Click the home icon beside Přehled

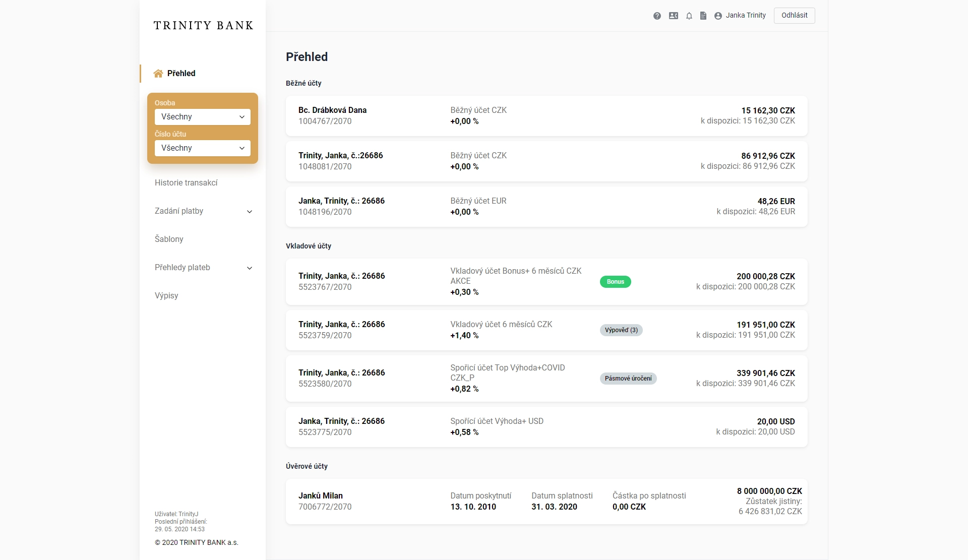[158, 74]
